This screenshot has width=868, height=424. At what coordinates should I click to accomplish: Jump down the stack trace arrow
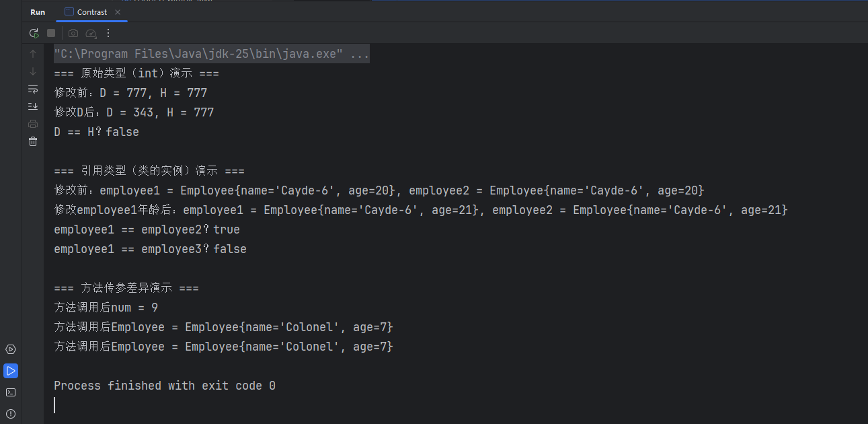point(33,71)
